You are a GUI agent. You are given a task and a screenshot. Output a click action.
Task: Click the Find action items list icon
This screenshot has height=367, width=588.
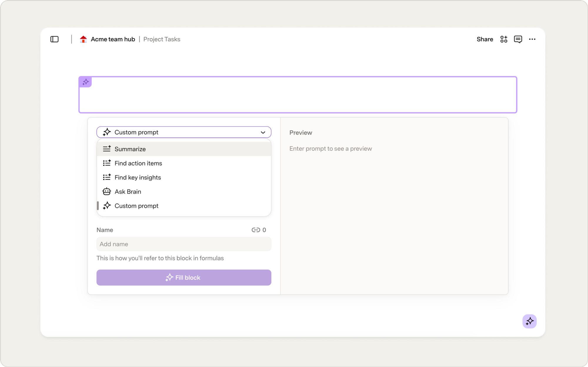(x=107, y=163)
